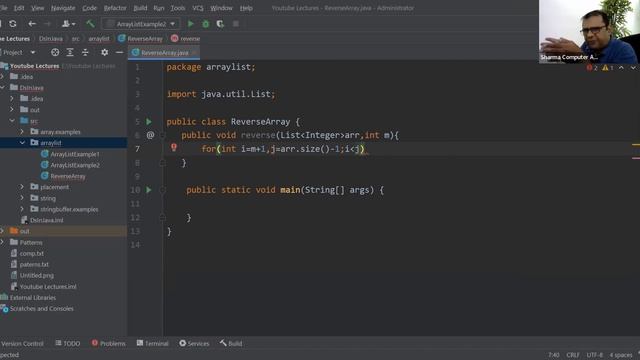640x360 pixels.
Task: Open Project panel settings gear
Action: [104, 52]
